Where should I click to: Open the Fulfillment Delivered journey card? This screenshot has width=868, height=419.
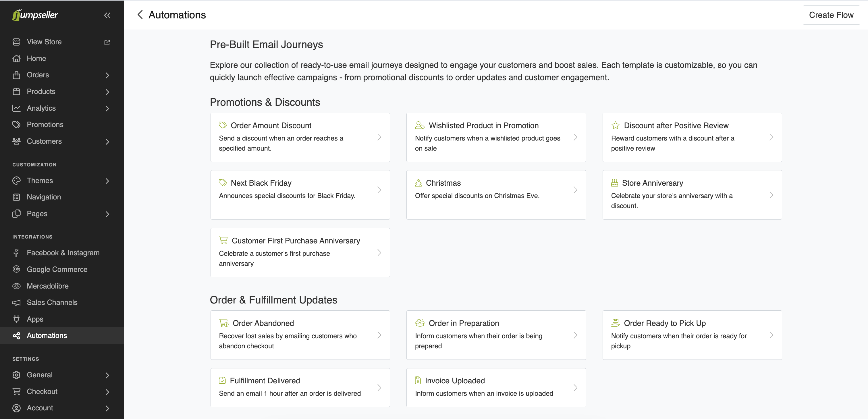click(300, 387)
